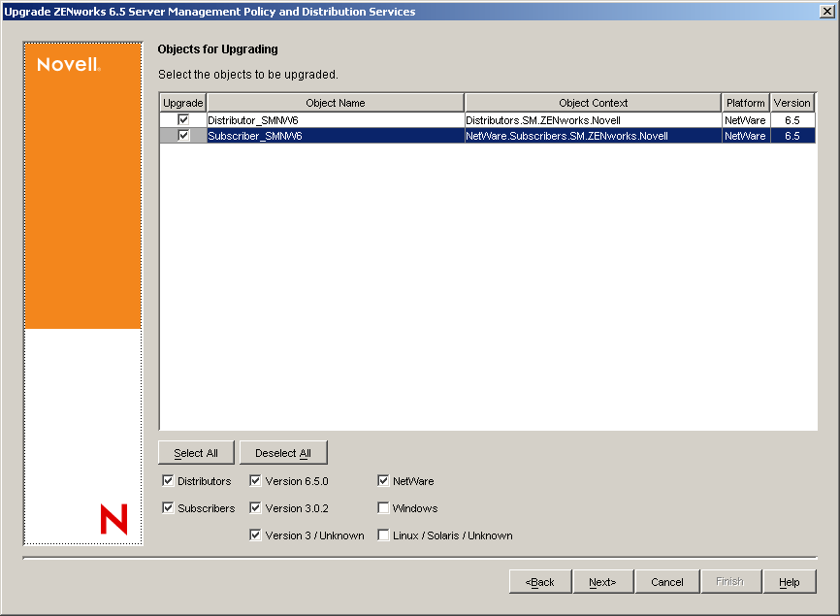Disable the Version 3.0.2 filter
The width and height of the screenshot is (840, 616).
[255, 508]
